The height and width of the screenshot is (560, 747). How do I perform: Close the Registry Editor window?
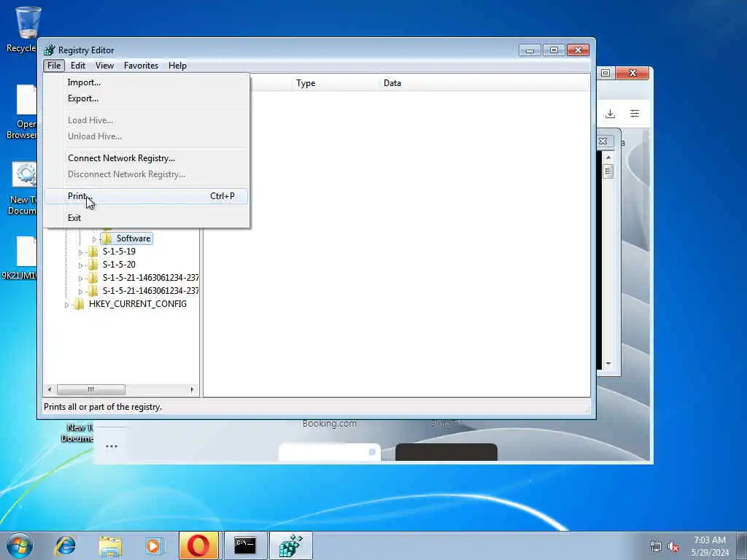578,50
